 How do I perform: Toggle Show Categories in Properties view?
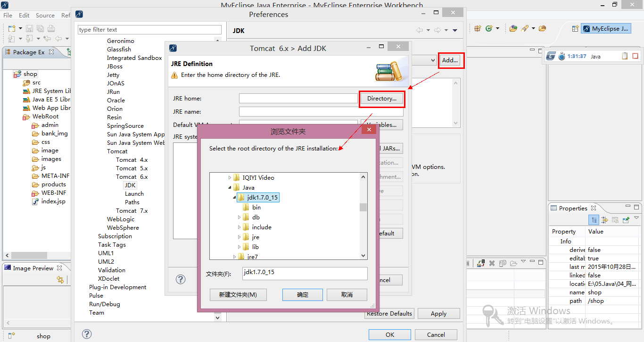coord(594,220)
